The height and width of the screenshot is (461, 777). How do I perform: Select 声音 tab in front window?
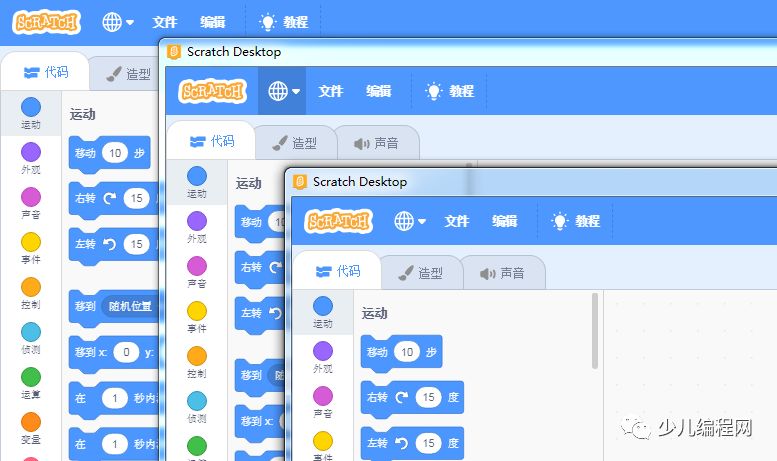coord(502,273)
